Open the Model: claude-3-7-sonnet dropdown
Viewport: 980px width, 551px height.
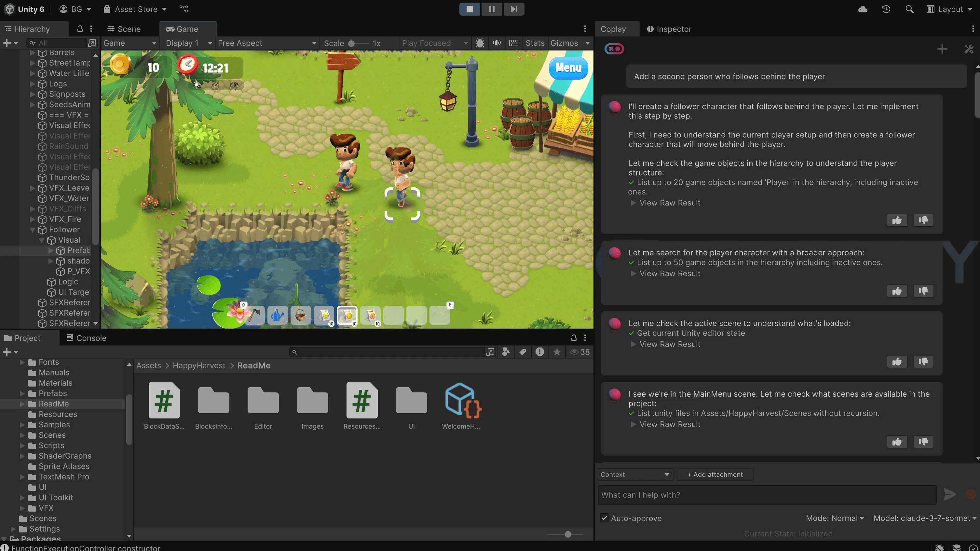click(925, 518)
